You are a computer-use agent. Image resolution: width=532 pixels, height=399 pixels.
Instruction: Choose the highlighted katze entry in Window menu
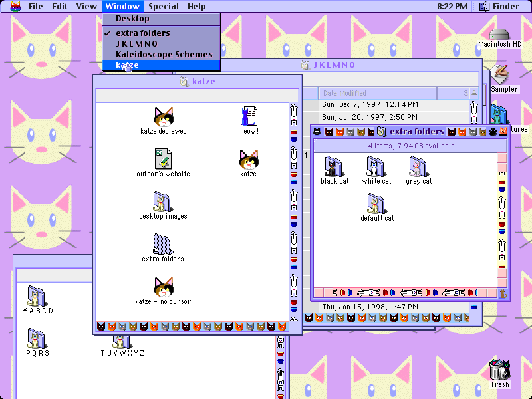[162, 65]
